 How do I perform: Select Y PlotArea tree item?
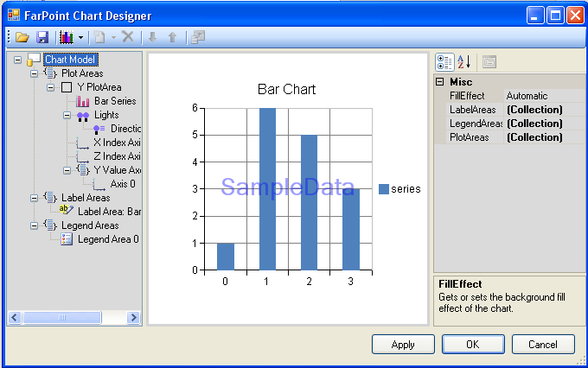coord(99,87)
